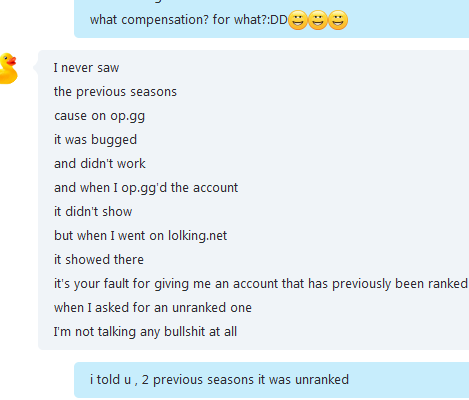Viewport: 469px width, 400px height.
Task: Click the "it was bugged" line
Action: (95, 140)
